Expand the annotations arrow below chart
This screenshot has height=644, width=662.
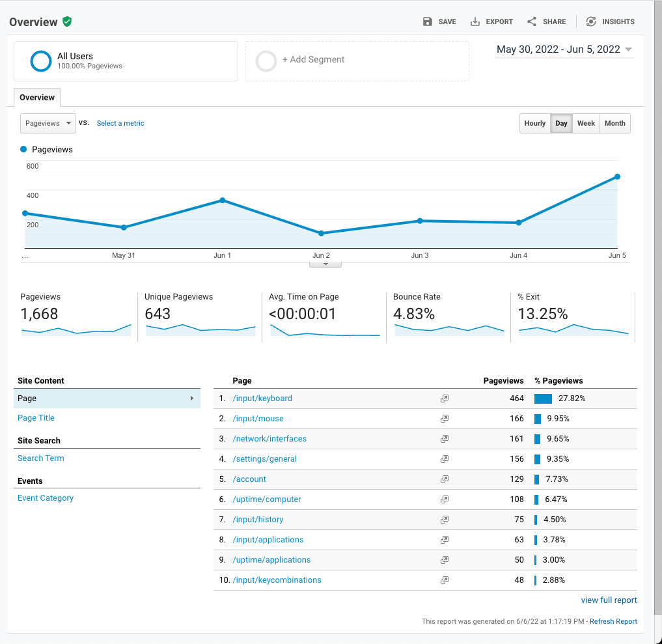point(325,264)
